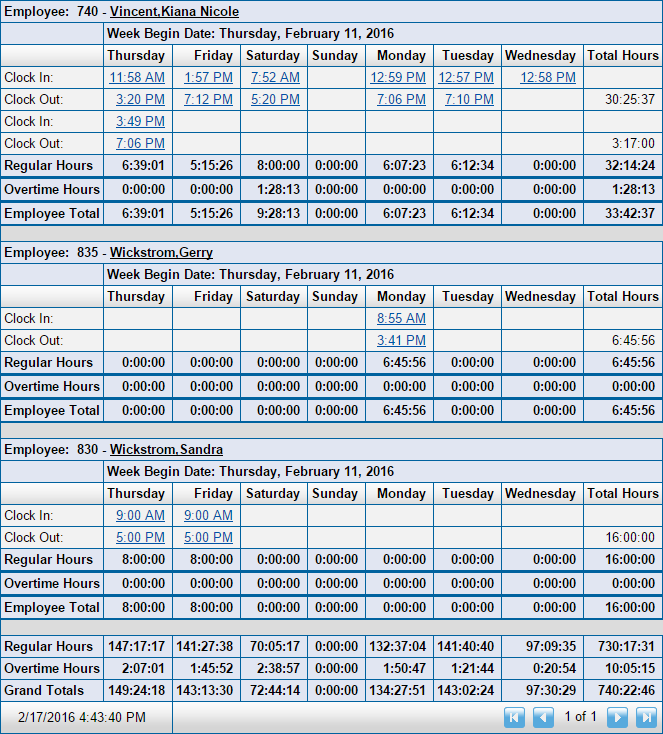663x734 pixels.
Task: Go to the previous report page
Action: click(x=543, y=717)
